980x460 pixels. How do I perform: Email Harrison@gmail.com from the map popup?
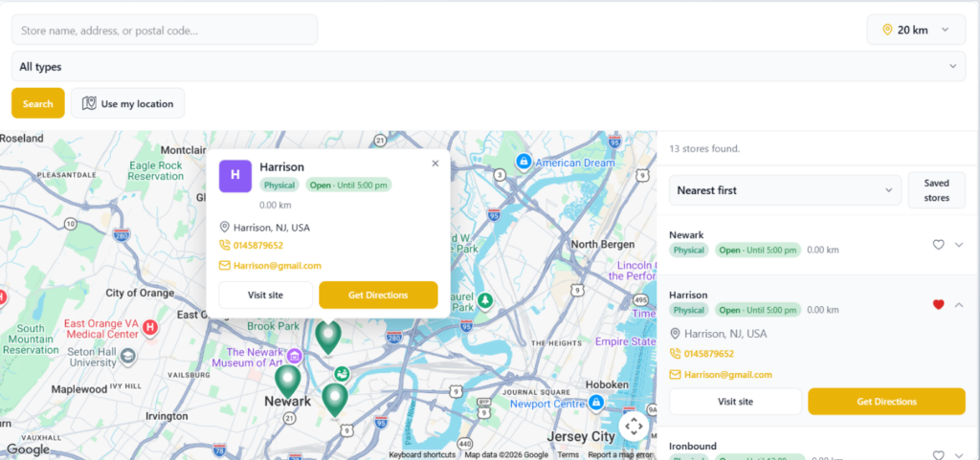278,265
